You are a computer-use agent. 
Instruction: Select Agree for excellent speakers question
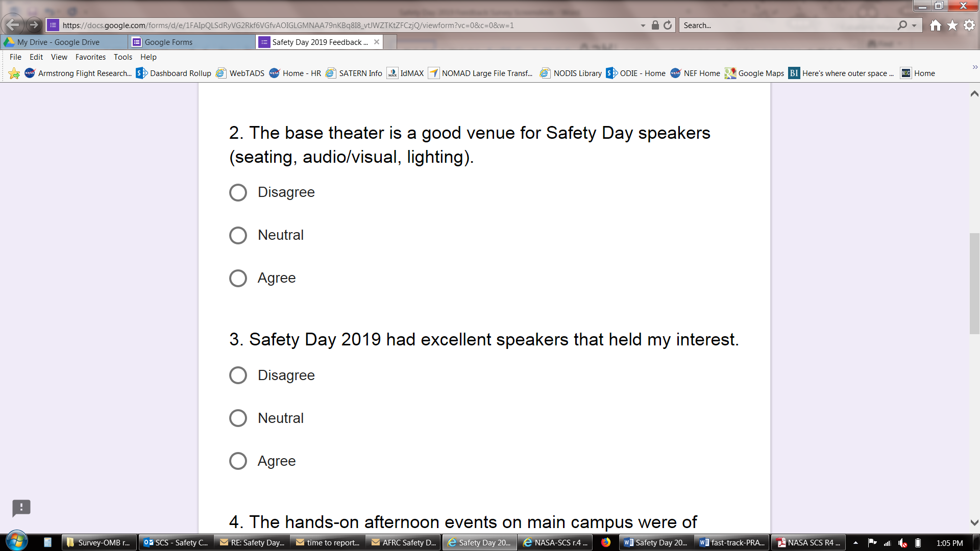tap(238, 461)
